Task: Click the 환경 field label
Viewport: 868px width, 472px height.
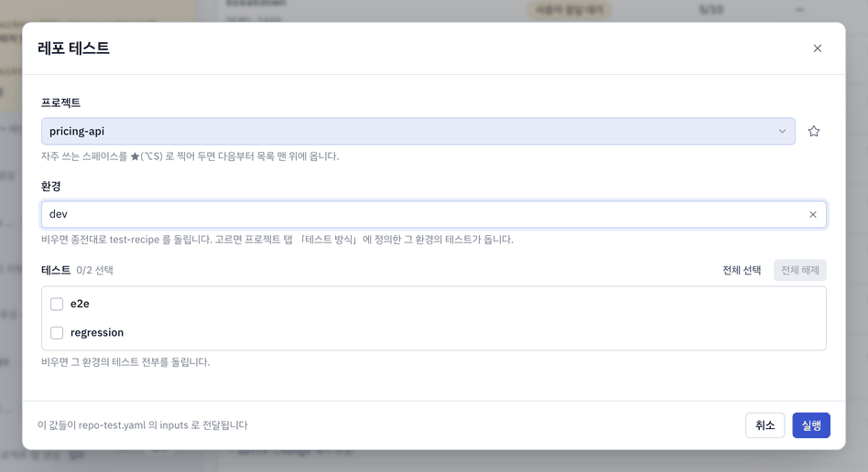Action: 51,186
